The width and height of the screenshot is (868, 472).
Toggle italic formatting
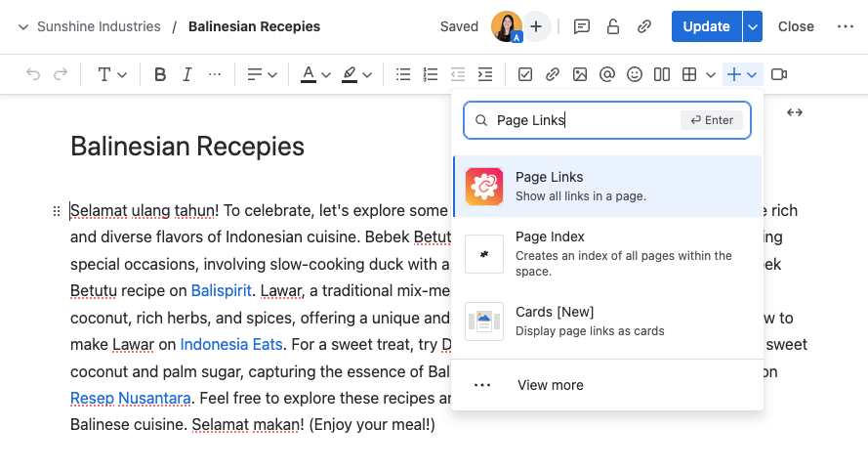186,74
